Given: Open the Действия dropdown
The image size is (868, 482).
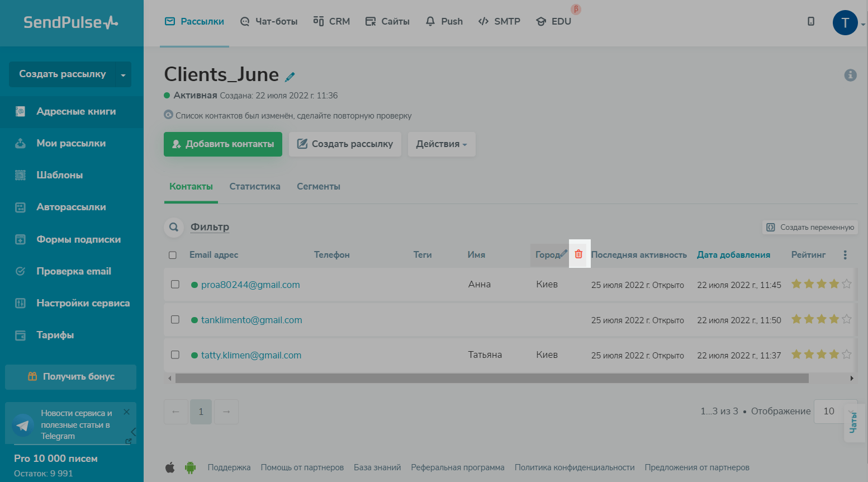Looking at the screenshot, I should (x=442, y=144).
